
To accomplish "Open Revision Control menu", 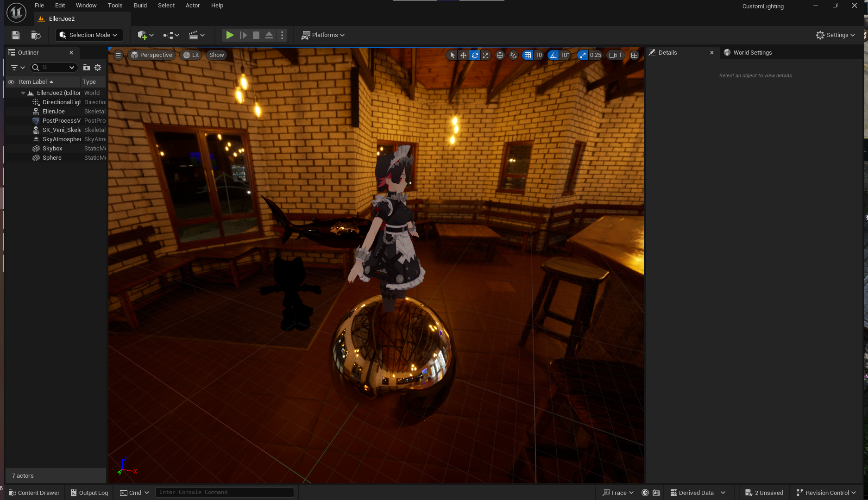I will 826,493.
